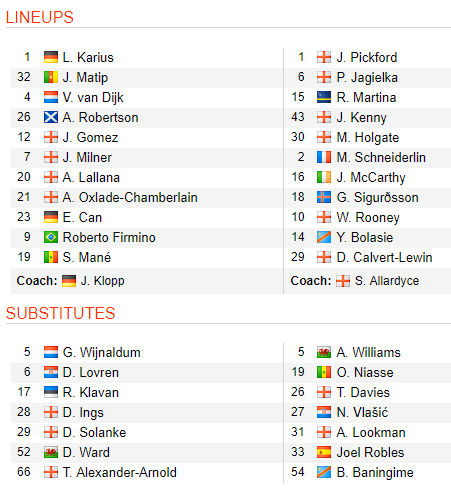The height and width of the screenshot is (492, 451).
Task: Click the Estonia flag next to R. Klavan
Action: point(51,392)
